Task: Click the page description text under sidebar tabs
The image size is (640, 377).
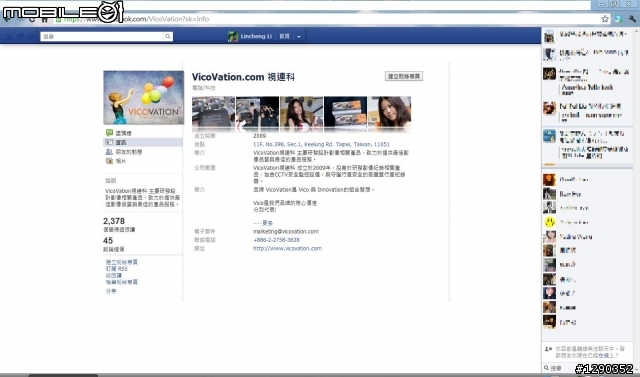Action: click(142, 197)
